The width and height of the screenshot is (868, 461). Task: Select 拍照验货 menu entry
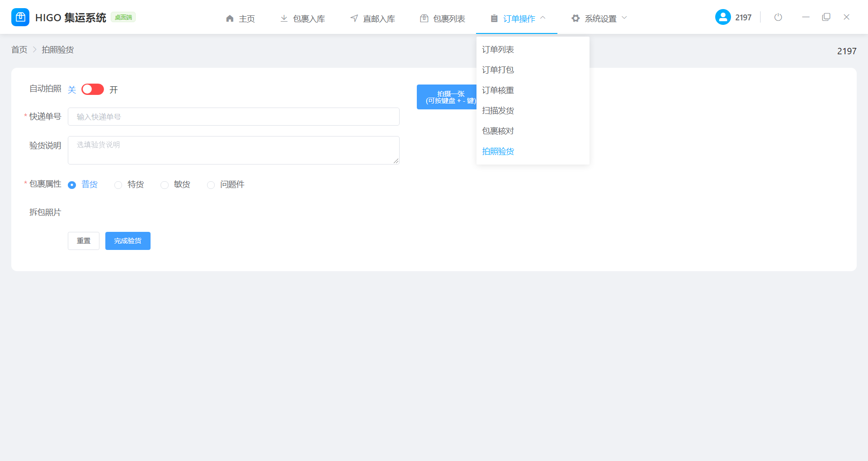[x=533, y=151]
